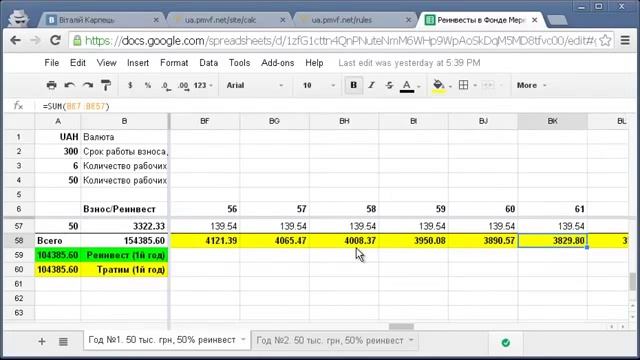This screenshot has height=360, width=640.
Task: Select row 58 header
Action: pyautogui.click(x=19, y=240)
